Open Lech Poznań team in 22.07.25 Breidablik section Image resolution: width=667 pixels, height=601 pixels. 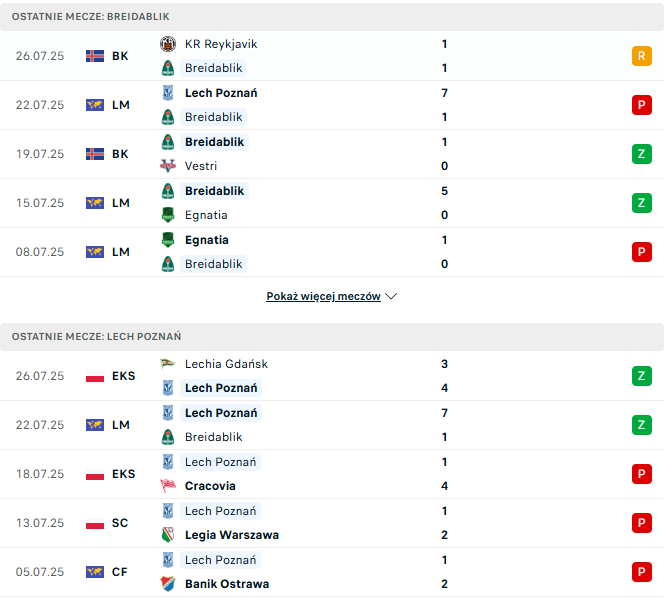pos(221,93)
